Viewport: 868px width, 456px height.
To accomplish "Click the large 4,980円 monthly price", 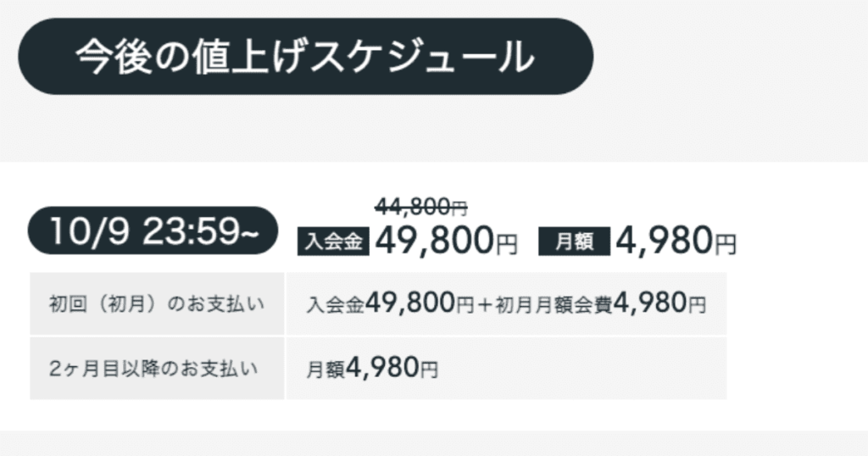I will 676,241.
